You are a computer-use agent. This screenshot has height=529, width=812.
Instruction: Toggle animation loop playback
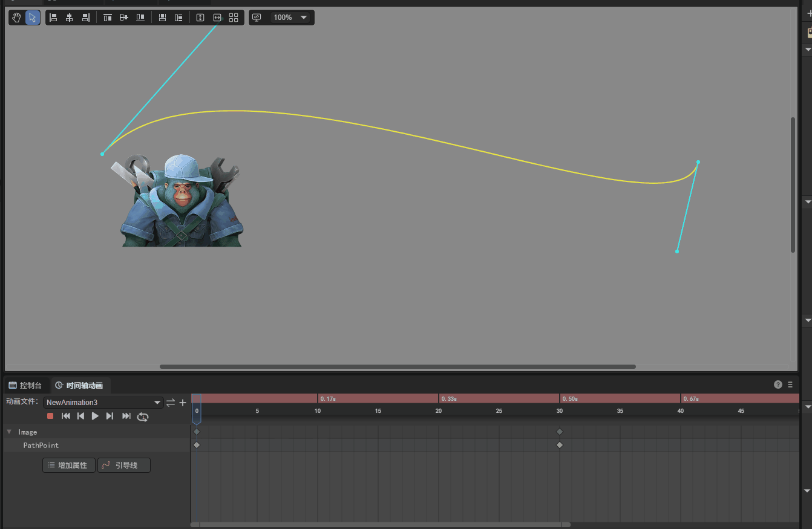pyautogui.click(x=143, y=416)
